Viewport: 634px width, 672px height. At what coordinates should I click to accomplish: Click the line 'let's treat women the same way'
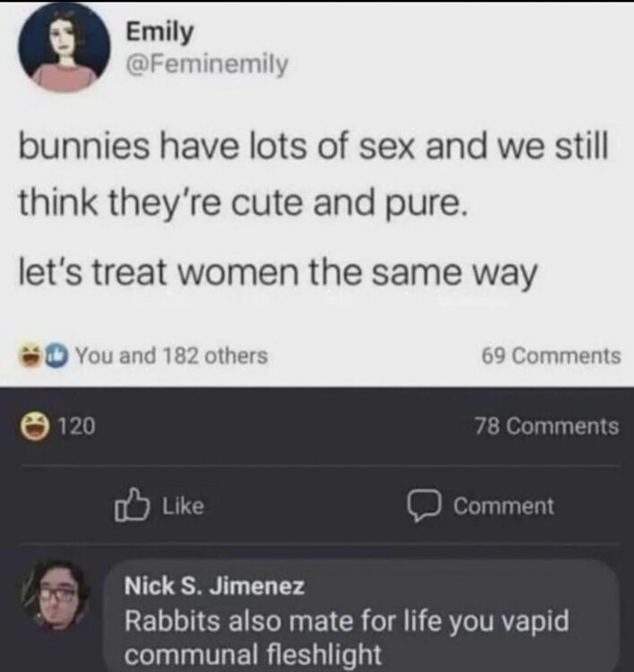point(278,273)
